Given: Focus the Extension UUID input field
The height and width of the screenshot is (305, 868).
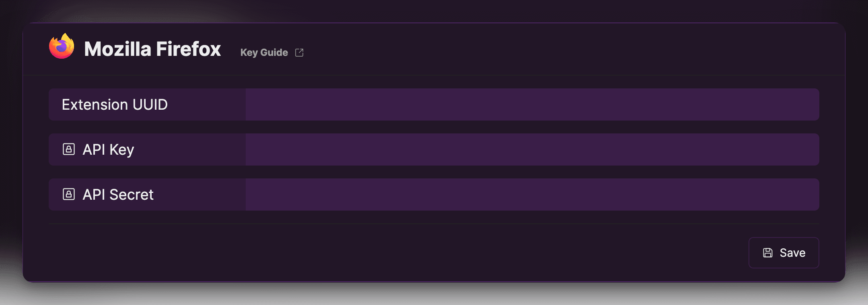Looking at the screenshot, I should 532,104.
